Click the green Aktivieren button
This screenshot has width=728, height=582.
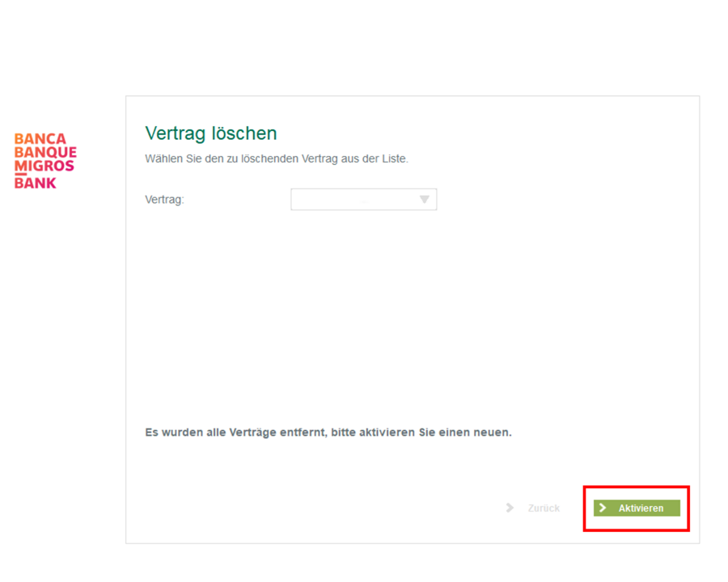pos(637,508)
